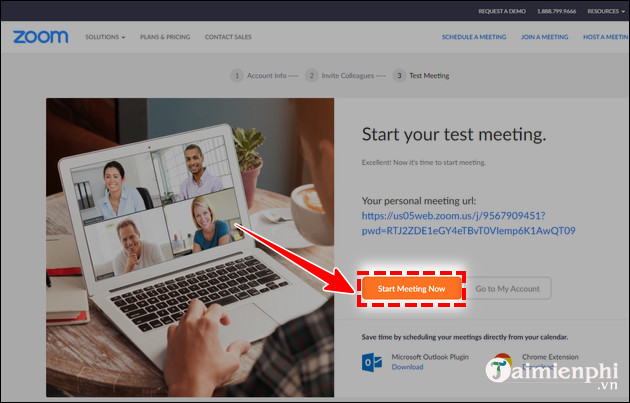Click 'Your personal meeting url:' label
The width and height of the screenshot is (630, 403).
[x=419, y=200]
